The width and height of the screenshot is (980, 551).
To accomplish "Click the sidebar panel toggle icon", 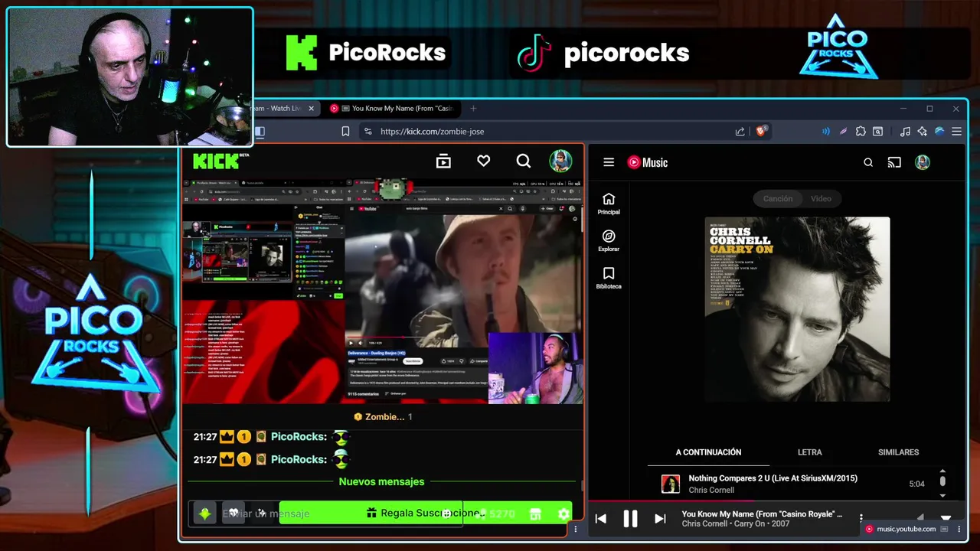I will (260, 132).
